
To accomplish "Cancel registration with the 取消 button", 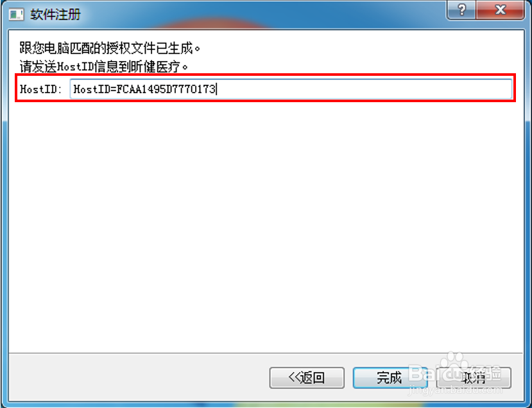I will pos(474,377).
